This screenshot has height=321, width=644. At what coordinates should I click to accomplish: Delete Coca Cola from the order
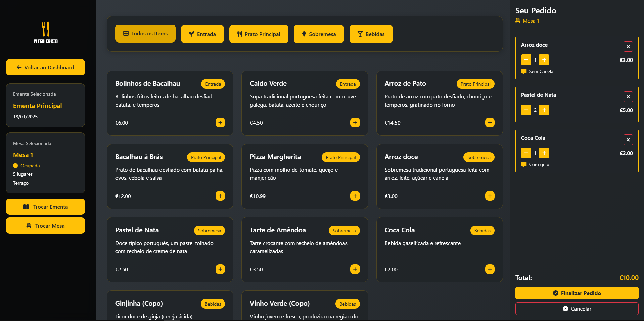(x=628, y=140)
